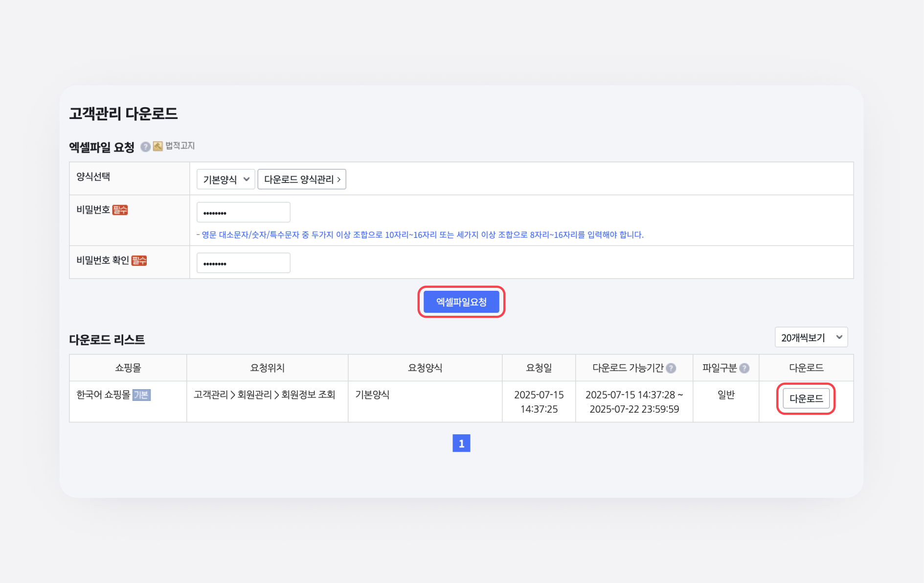Click the 다운로드 가능기간 column header text
924x583 pixels.
coord(628,368)
